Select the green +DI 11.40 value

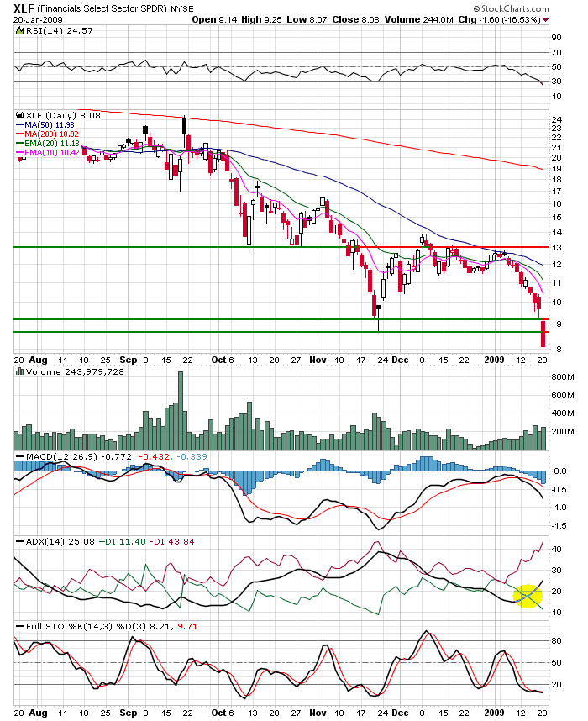123,542
